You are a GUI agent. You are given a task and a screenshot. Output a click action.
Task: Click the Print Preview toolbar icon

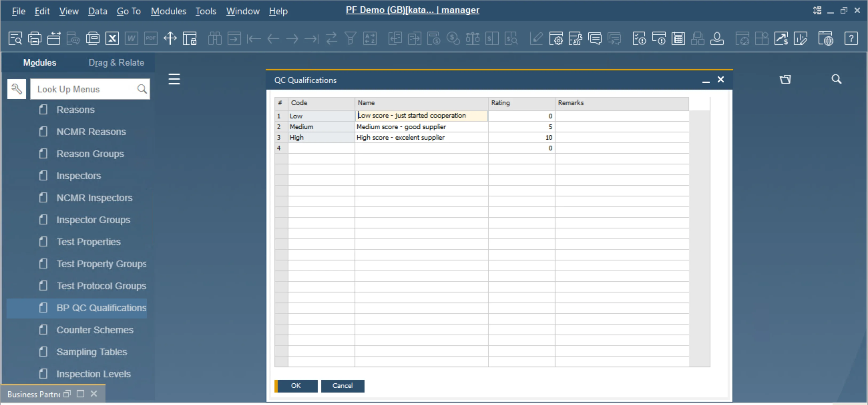[x=15, y=38]
